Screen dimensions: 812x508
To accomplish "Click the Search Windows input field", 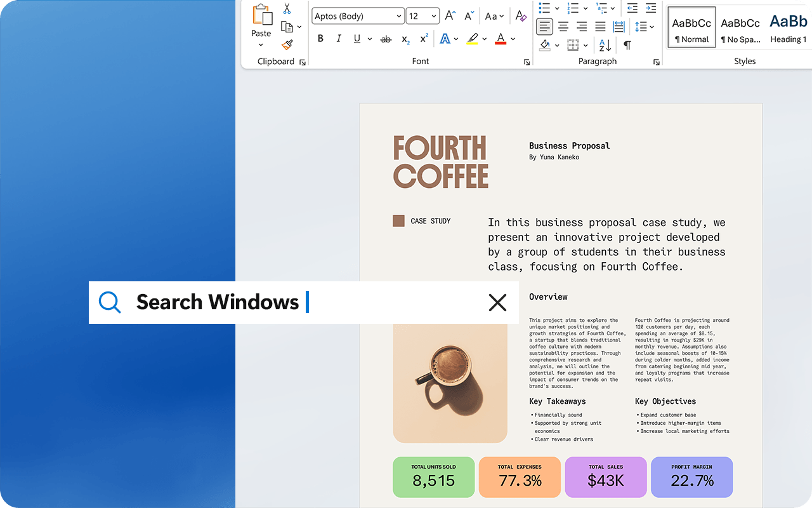I will coord(304,303).
